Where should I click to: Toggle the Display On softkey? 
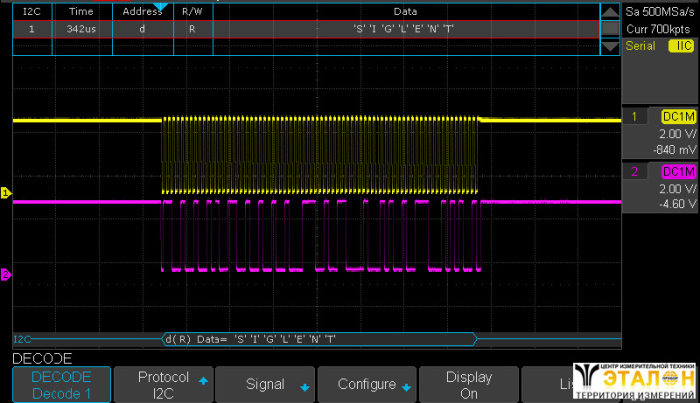tap(468, 384)
